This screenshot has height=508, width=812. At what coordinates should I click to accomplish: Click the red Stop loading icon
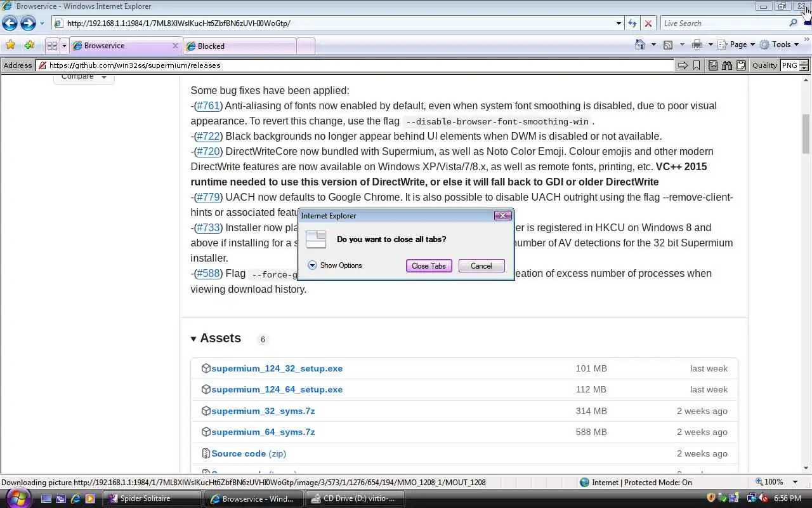[x=648, y=23]
